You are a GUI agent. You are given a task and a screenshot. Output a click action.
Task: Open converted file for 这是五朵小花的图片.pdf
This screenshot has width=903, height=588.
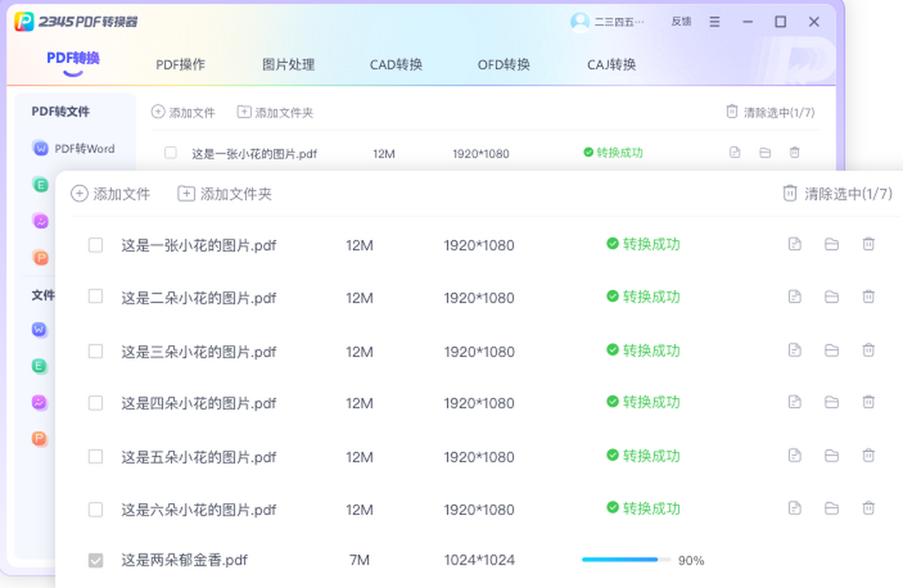[x=794, y=456]
